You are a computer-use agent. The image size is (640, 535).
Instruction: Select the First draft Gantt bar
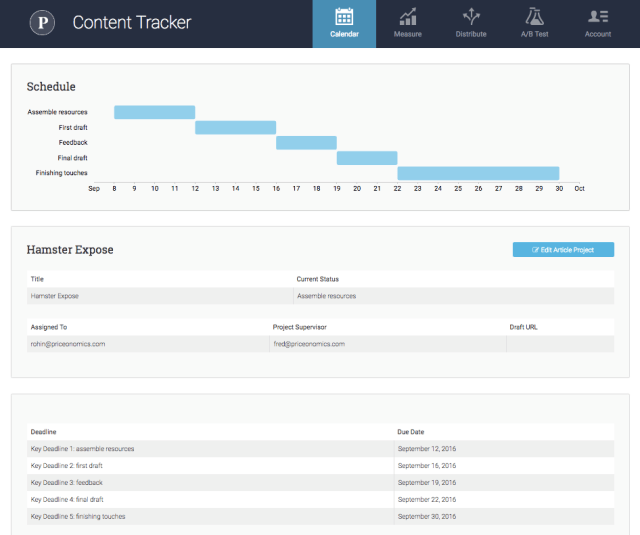click(235, 127)
